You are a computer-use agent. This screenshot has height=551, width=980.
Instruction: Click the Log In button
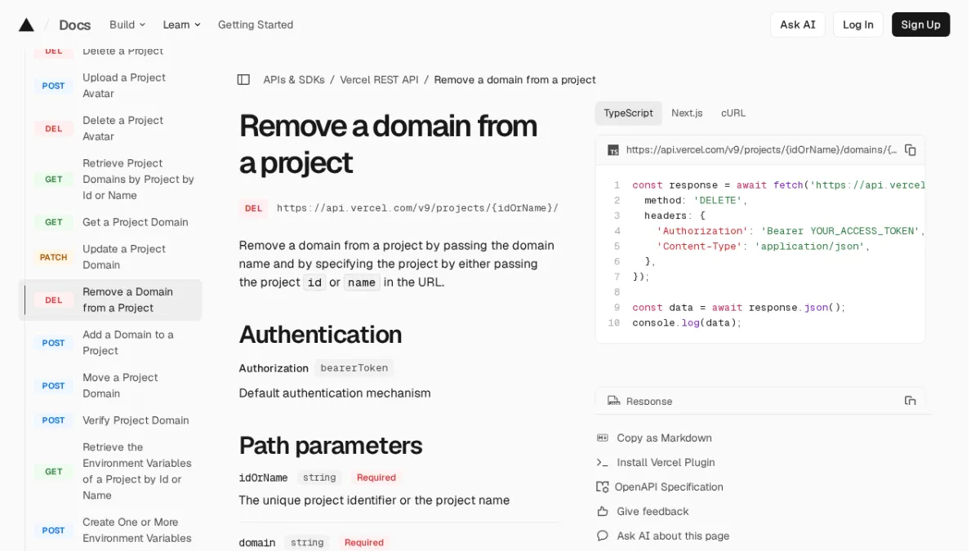857,24
